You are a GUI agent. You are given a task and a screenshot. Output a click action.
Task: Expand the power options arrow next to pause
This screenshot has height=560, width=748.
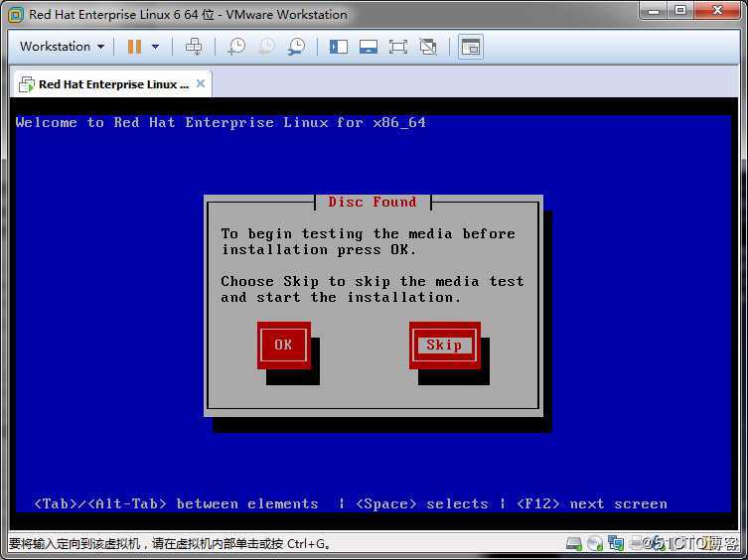click(156, 47)
